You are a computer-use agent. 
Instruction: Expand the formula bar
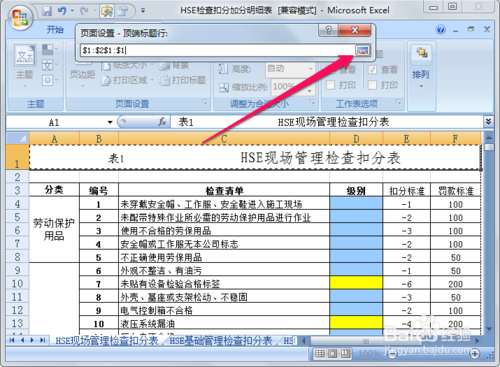point(488,122)
